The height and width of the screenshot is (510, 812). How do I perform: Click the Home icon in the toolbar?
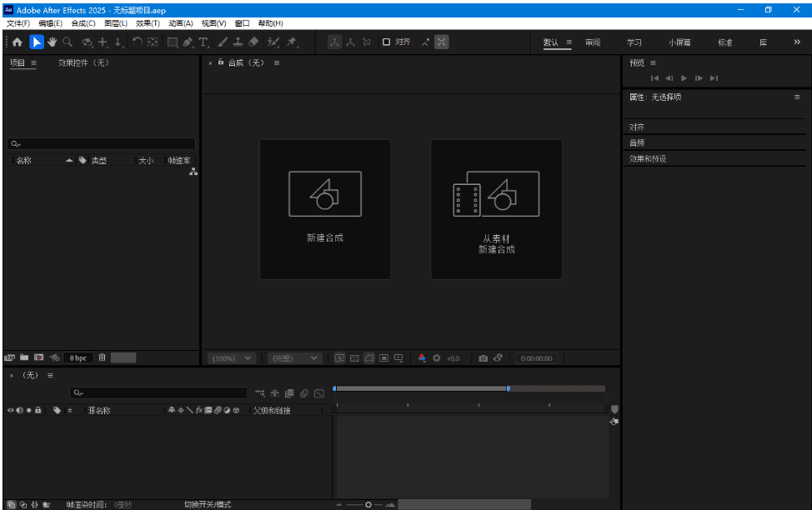click(x=17, y=42)
